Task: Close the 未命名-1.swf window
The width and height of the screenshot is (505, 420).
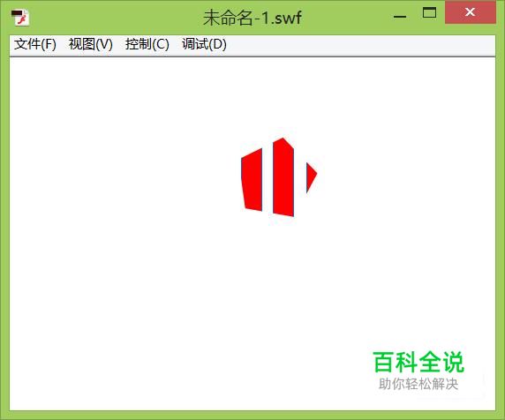Action: (471, 12)
